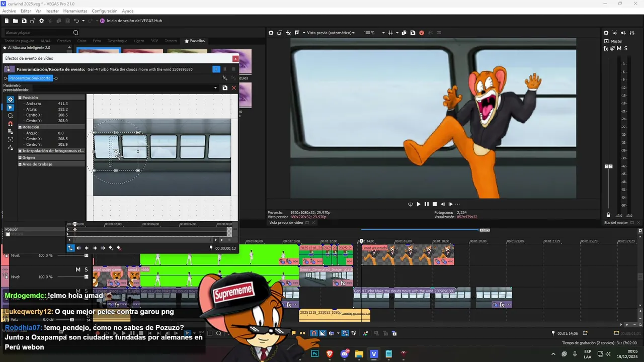The height and width of the screenshot is (362, 644).
Task: Open the Editar menu
Action: pyautogui.click(x=26, y=11)
